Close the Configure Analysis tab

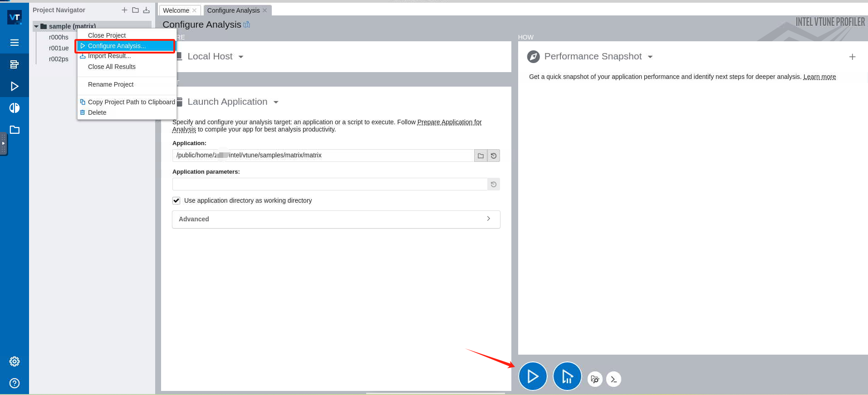tap(265, 10)
